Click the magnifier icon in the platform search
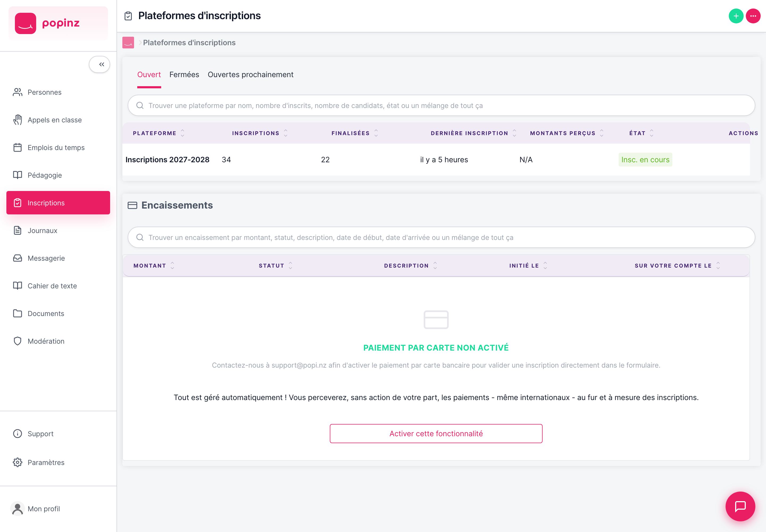 140,105
